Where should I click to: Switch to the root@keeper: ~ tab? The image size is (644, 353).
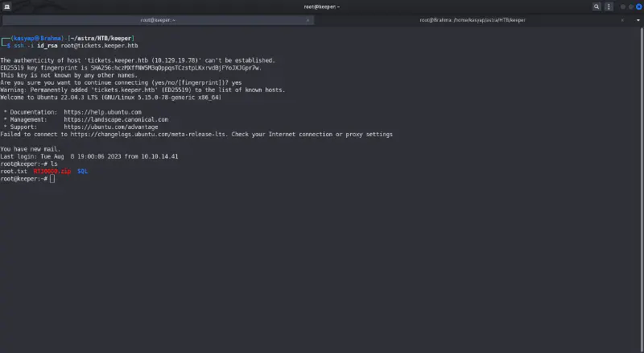click(x=157, y=20)
